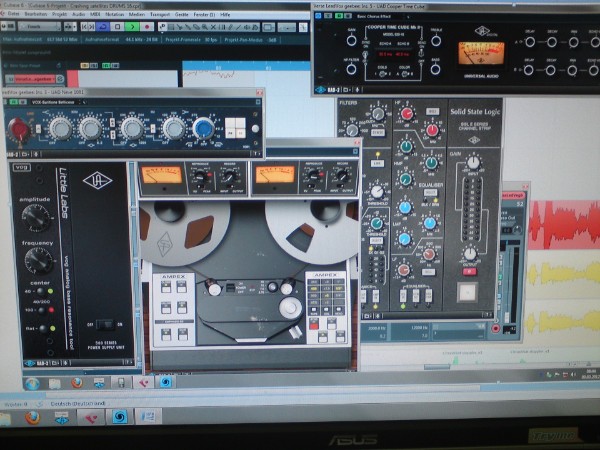600x450 pixels.
Task: Toggle SSL red phase invert button
Action: pos(469,272)
